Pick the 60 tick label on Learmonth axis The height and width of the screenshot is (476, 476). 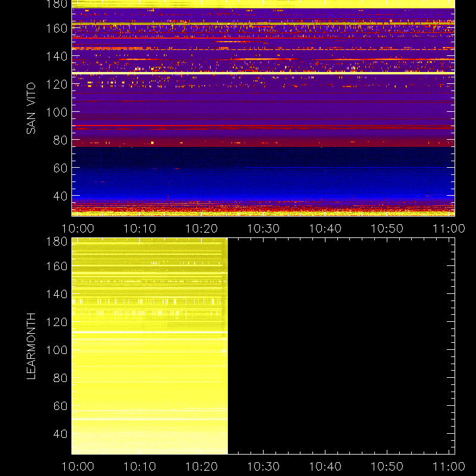60,406
